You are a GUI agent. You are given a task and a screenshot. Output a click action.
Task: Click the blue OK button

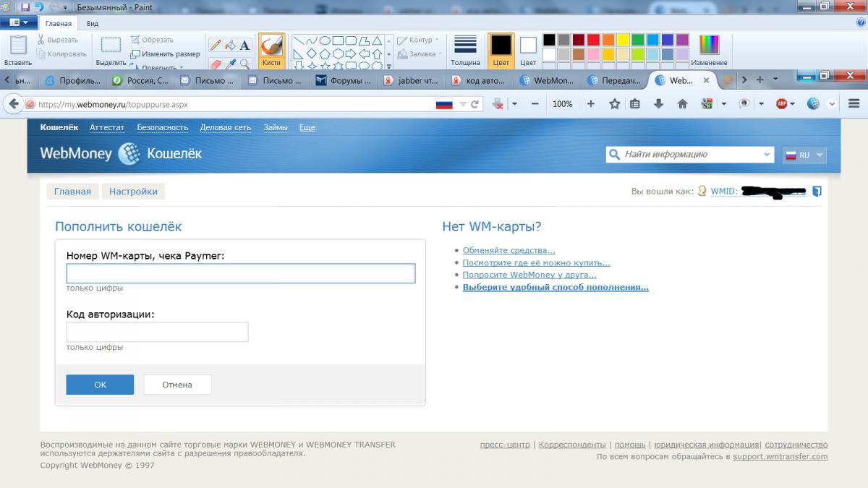(100, 385)
